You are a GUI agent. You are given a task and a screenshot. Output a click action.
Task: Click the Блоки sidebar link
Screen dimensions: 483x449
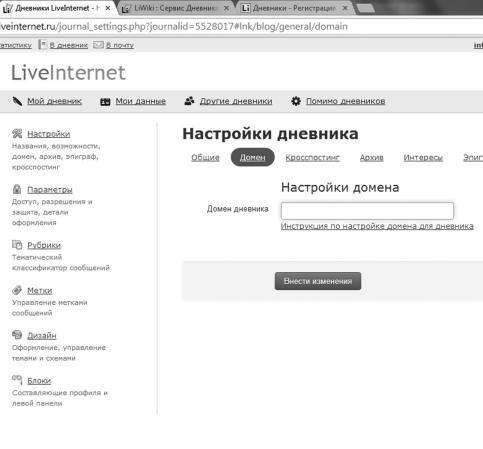tap(39, 380)
